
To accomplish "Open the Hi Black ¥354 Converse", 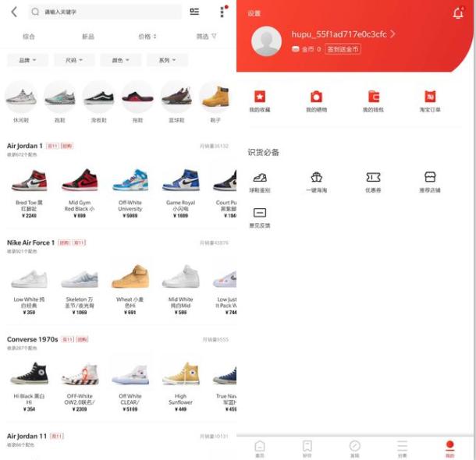I will (29, 385).
